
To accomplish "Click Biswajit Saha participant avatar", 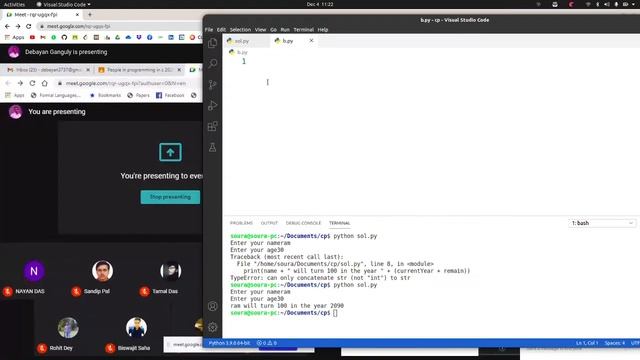I will [x=136, y=328].
